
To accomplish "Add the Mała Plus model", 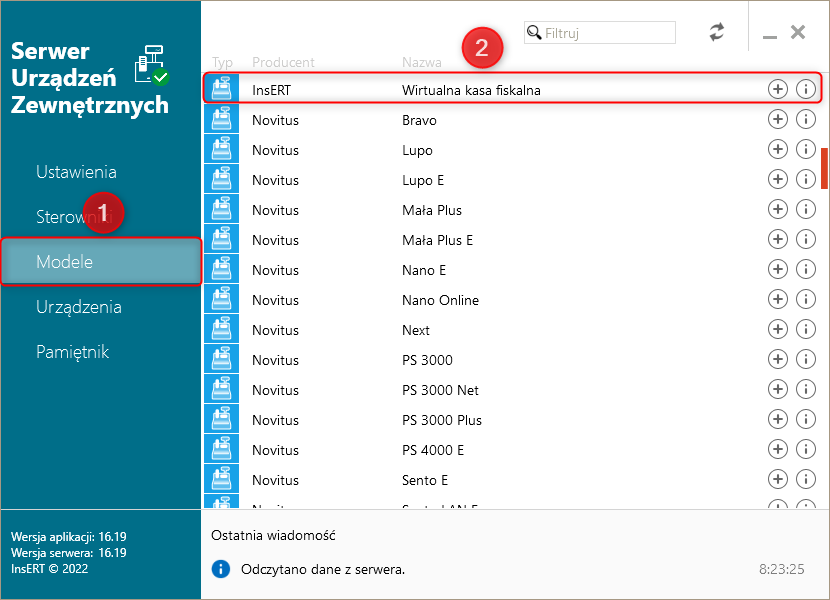I will click(778, 209).
